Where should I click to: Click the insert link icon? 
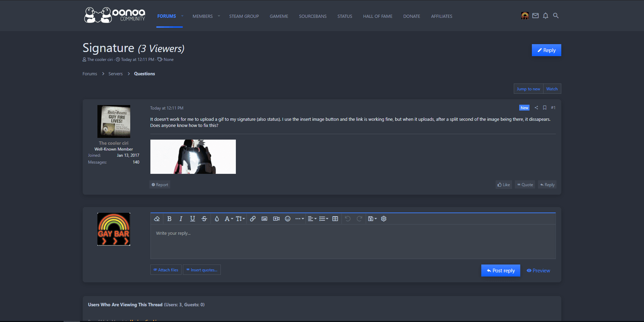tap(253, 219)
